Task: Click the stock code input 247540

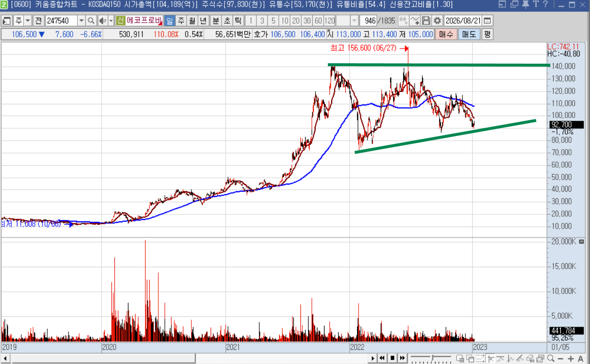Action: point(61,21)
